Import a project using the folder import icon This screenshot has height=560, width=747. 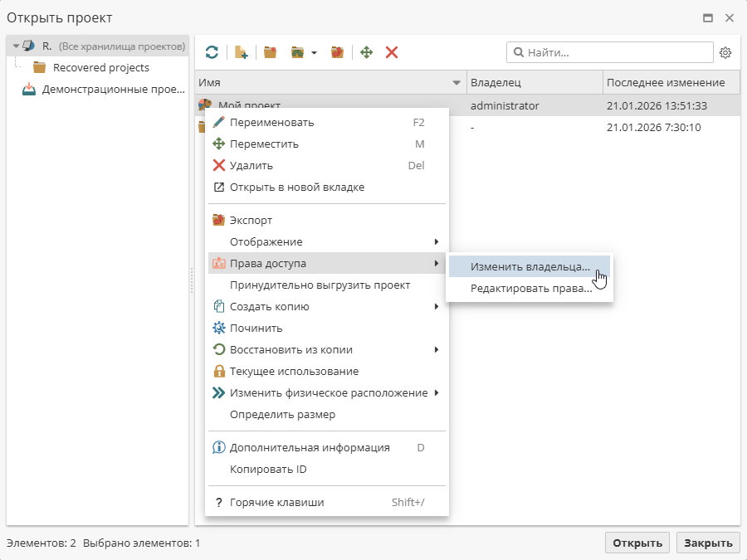297,52
